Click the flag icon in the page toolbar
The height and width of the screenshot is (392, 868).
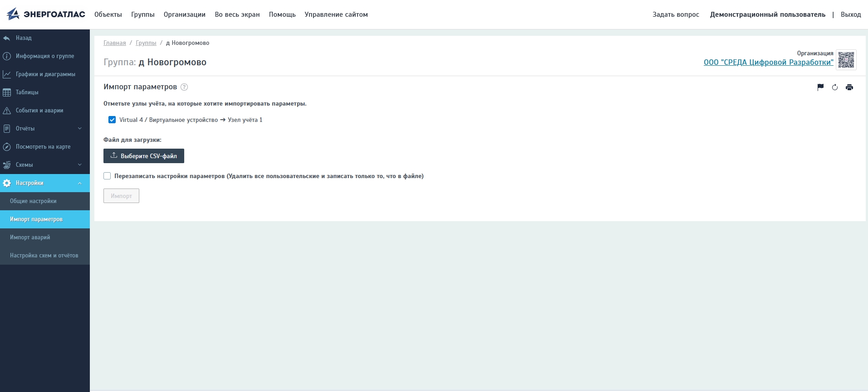coord(820,87)
